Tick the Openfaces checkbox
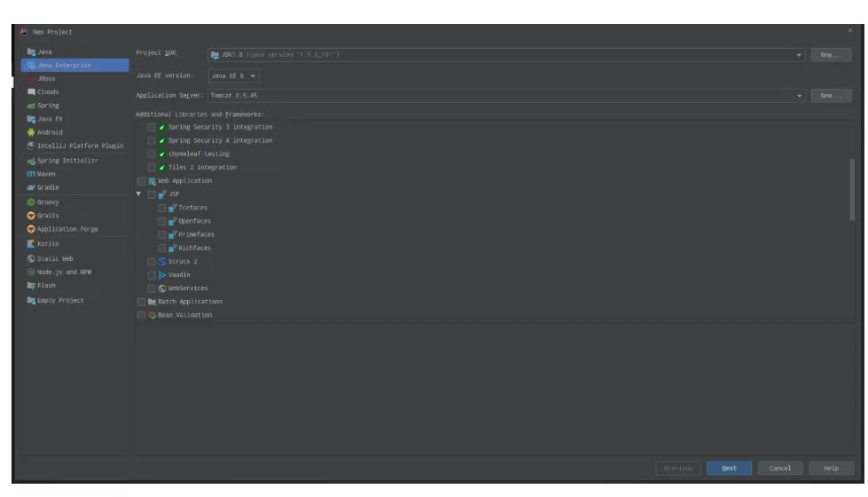The width and height of the screenshot is (868, 497). click(x=161, y=221)
